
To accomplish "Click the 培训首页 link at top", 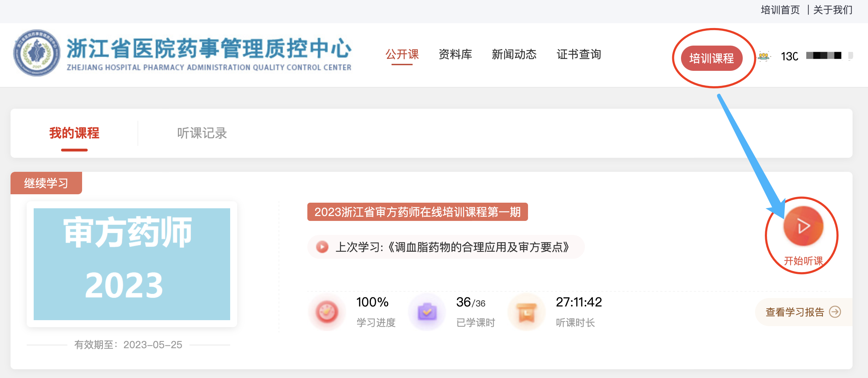I will pos(780,10).
